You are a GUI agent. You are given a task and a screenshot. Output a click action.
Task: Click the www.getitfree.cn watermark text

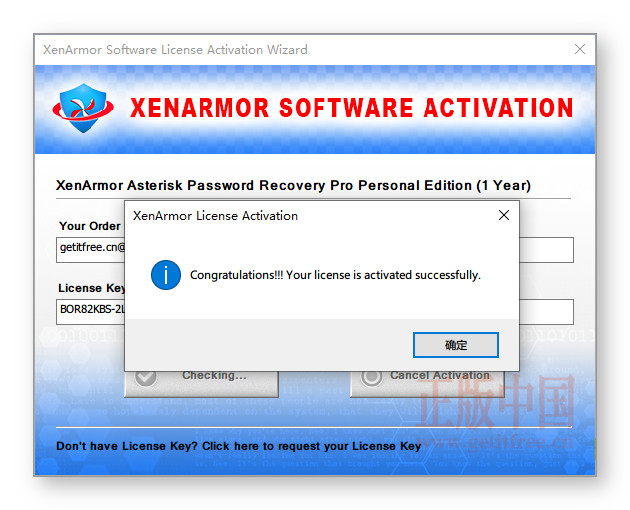pyautogui.click(x=496, y=442)
